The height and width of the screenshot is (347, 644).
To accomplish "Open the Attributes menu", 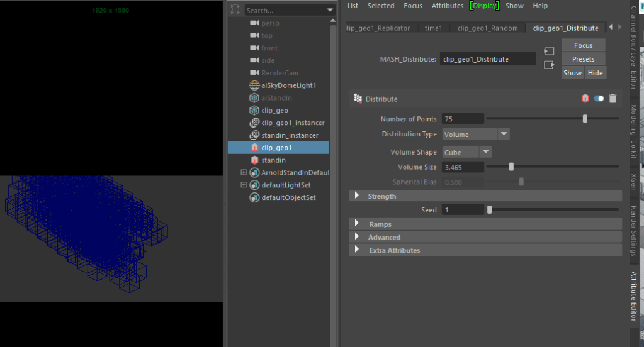I will (447, 6).
